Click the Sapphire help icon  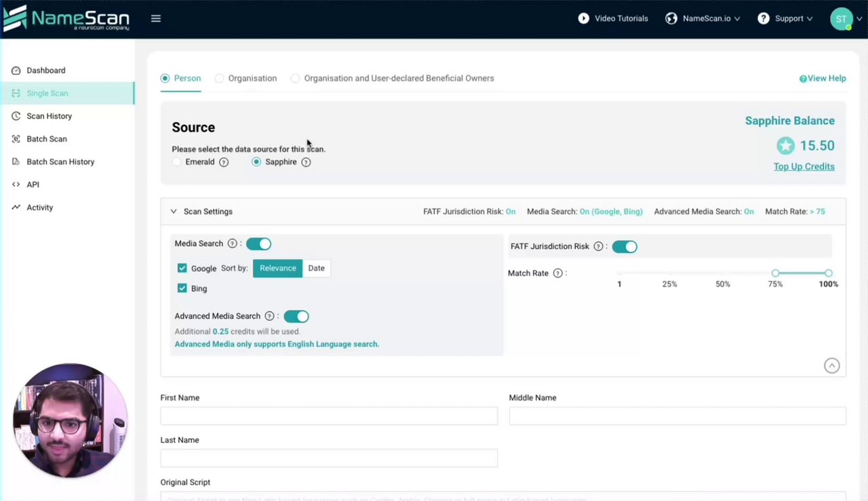pos(306,162)
